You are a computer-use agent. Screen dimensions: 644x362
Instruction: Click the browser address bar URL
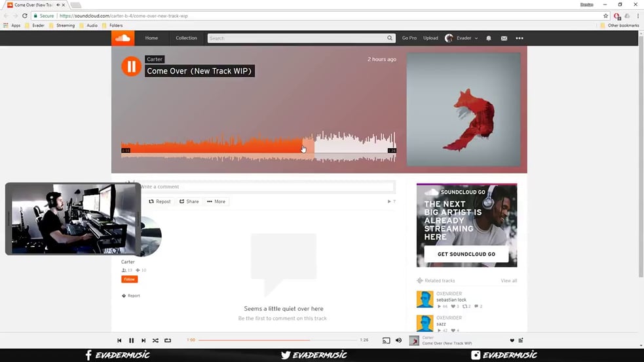click(124, 16)
